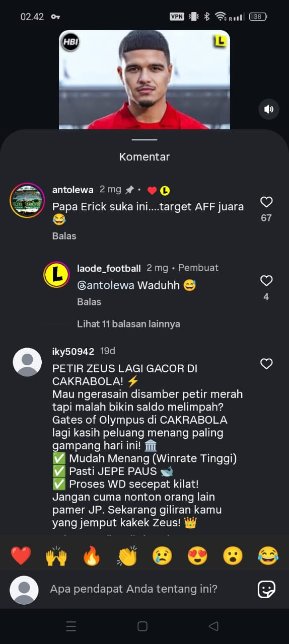
Task: Pick the fire emoji reaction
Action: point(92,556)
